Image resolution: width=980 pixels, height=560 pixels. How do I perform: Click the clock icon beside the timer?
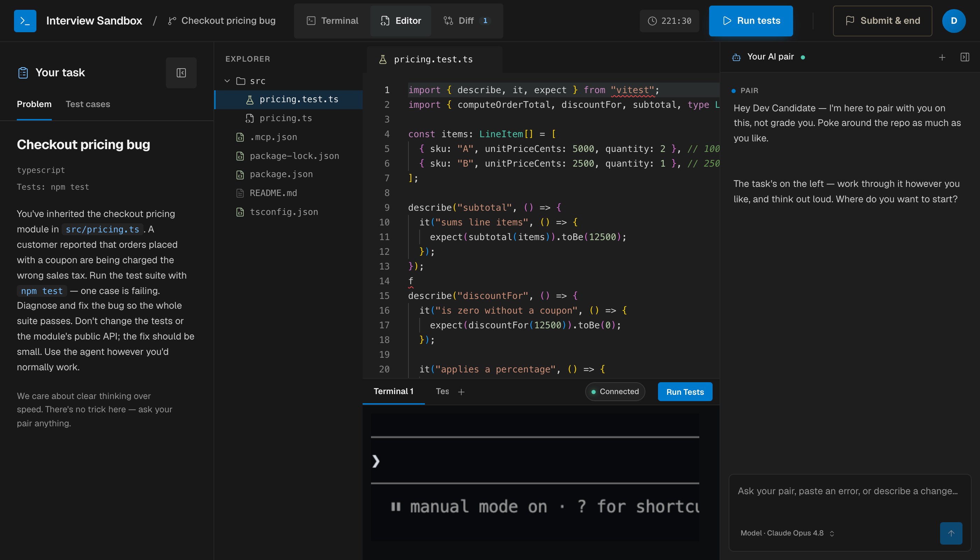tap(652, 21)
